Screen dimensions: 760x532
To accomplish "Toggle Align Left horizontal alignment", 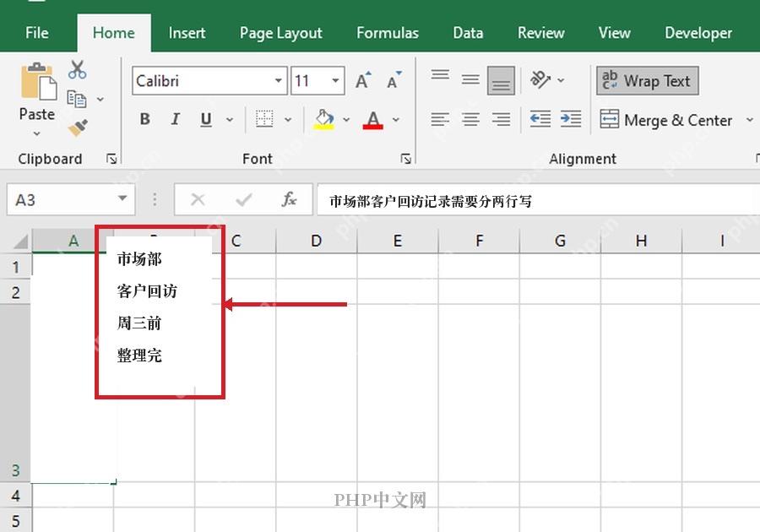I will [440, 119].
